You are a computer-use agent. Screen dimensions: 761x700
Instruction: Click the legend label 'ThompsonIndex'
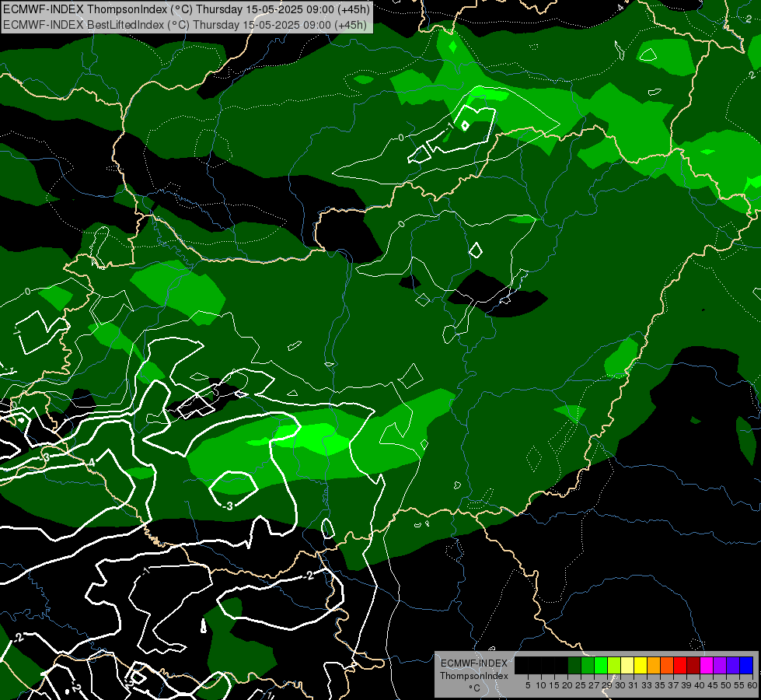(474, 676)
